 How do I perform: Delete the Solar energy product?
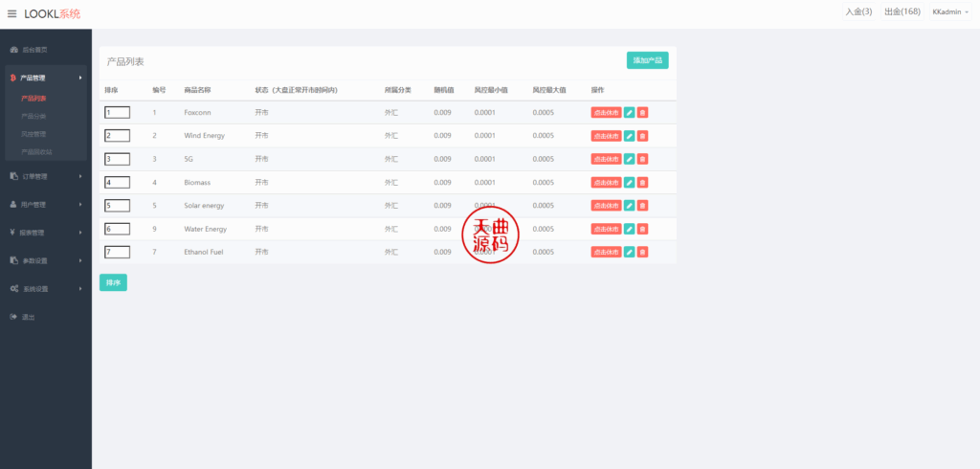(x=642, y=206)
